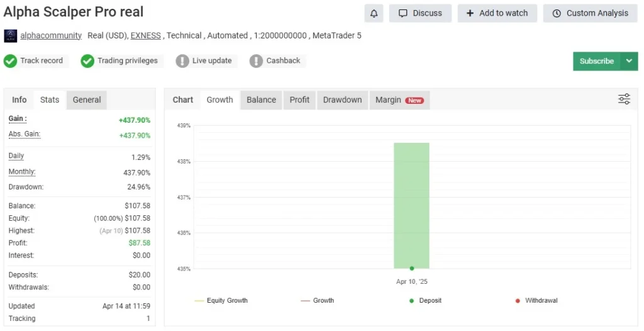Image resolution: width=644 pixels, height=331 pixels.
Task: Toggle Deposit legend series
Action: pos(426,301)
